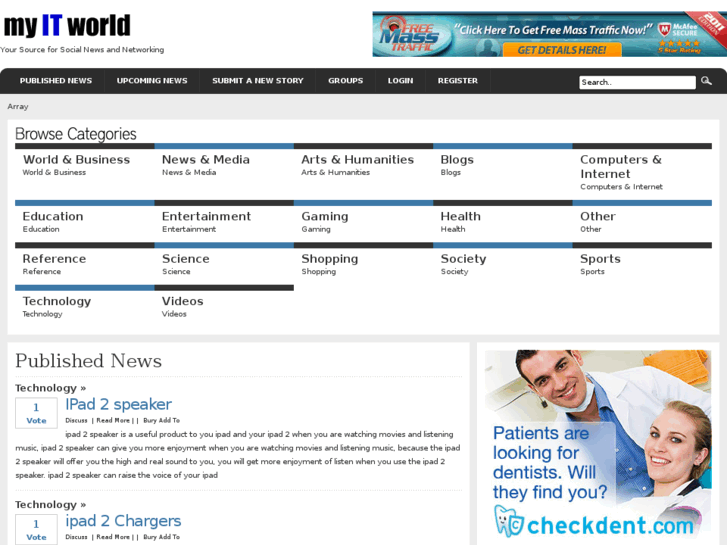The height and width of the screenshot is (545, 727).
Task: Click Bury under IPad 2 speaker
Action: [x=150, y=420]
